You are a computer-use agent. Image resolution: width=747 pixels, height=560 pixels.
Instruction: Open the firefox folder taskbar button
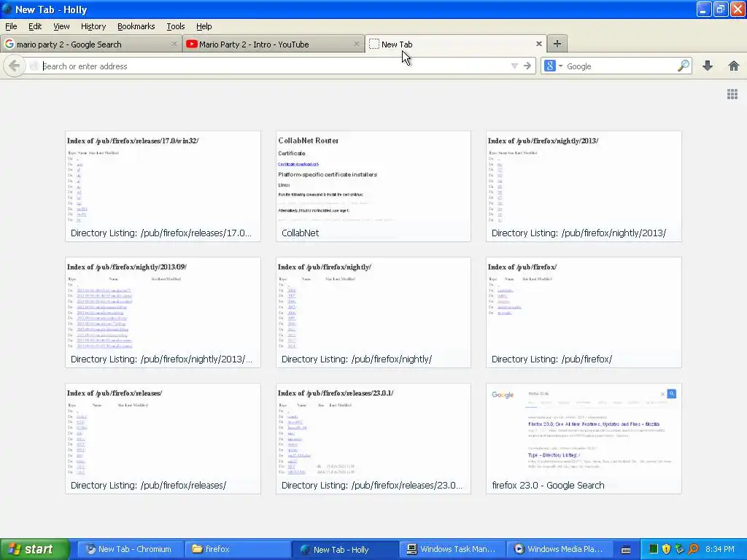(x=238, y=549)
